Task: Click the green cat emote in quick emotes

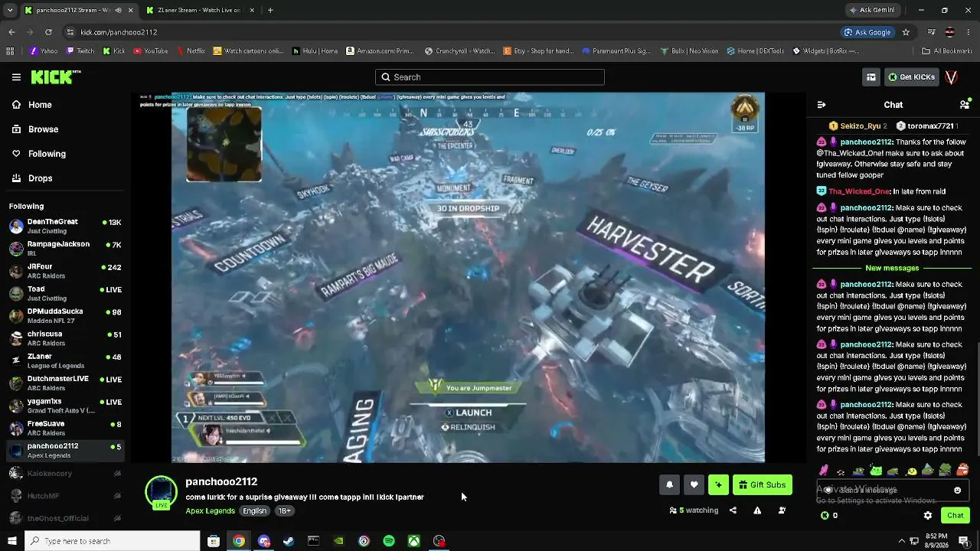Action: coord(876,471)
